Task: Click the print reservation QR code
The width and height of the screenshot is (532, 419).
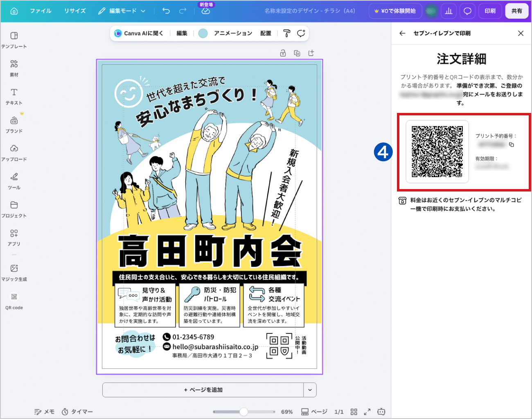Action: point(437,151)
